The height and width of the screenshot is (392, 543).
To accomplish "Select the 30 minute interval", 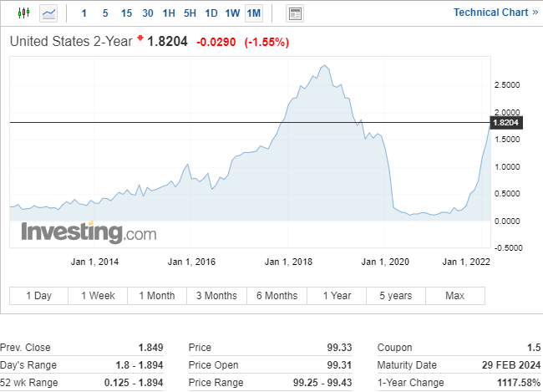I will [148, 13].
